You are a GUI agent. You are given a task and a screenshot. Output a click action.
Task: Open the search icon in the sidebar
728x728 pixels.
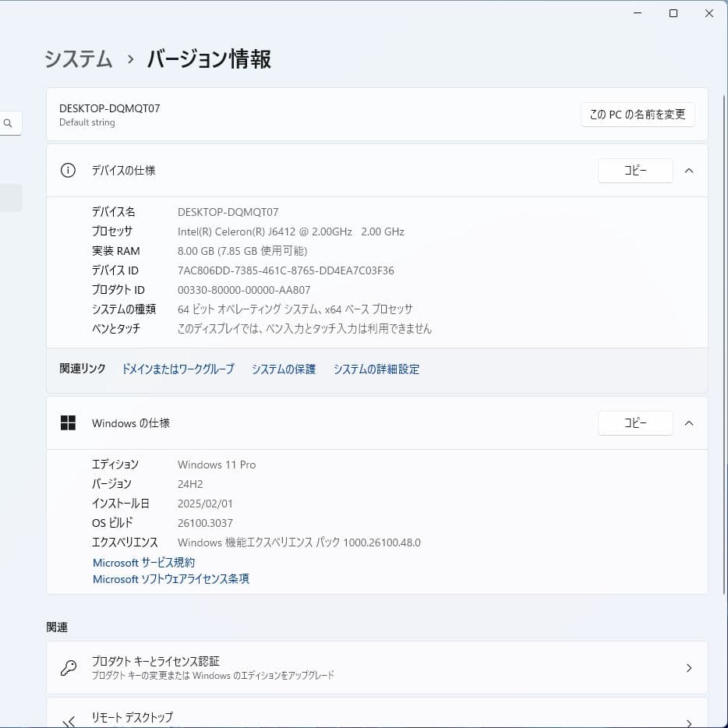(x=8, y=122)
